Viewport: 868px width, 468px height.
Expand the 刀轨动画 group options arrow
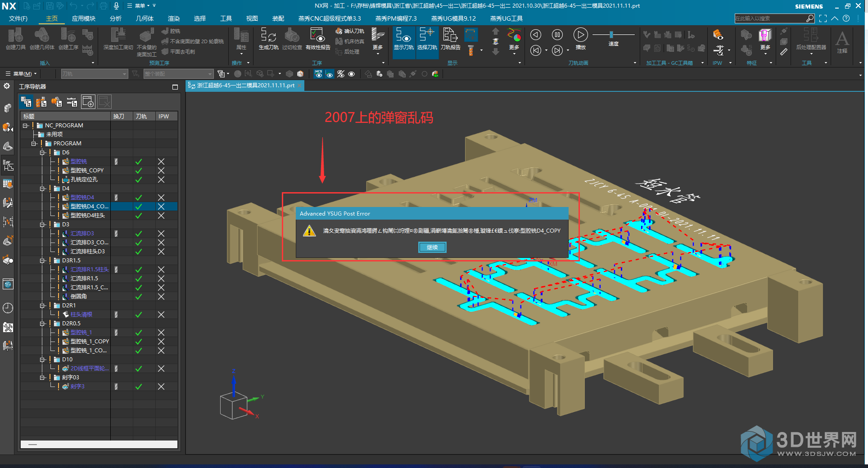635,63
